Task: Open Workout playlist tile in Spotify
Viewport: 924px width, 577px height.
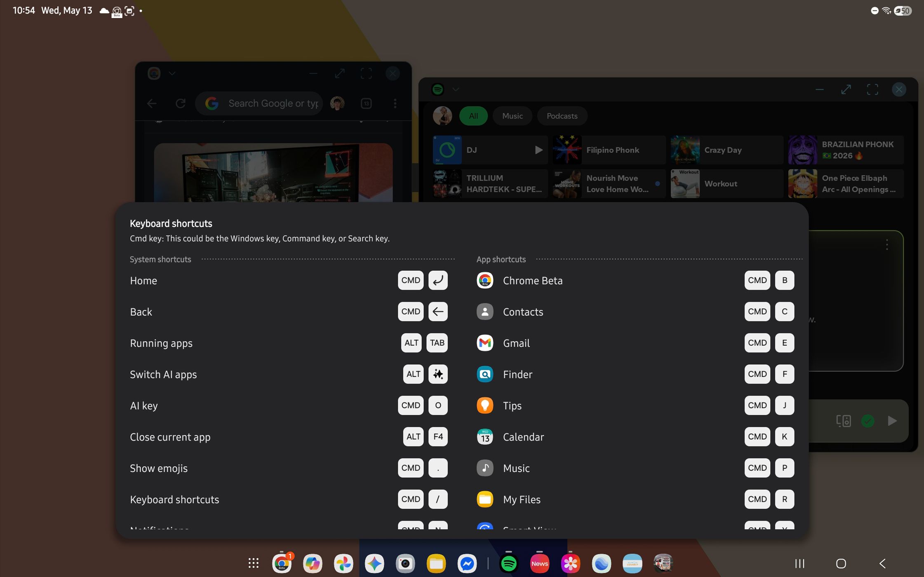Action: [x=727, y=184]
